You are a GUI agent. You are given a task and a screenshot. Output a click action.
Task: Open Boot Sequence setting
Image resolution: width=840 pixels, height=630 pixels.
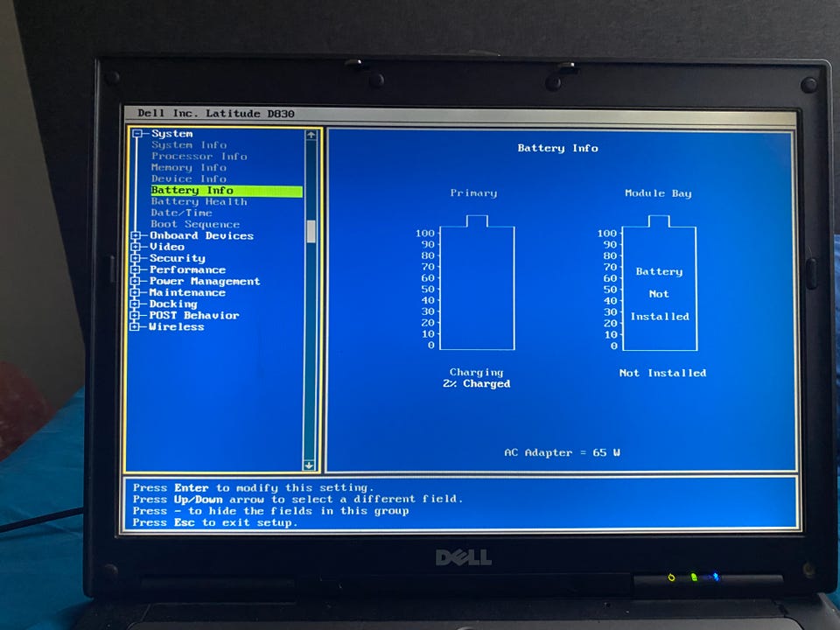pyautogui.click(x=195, y=224)
